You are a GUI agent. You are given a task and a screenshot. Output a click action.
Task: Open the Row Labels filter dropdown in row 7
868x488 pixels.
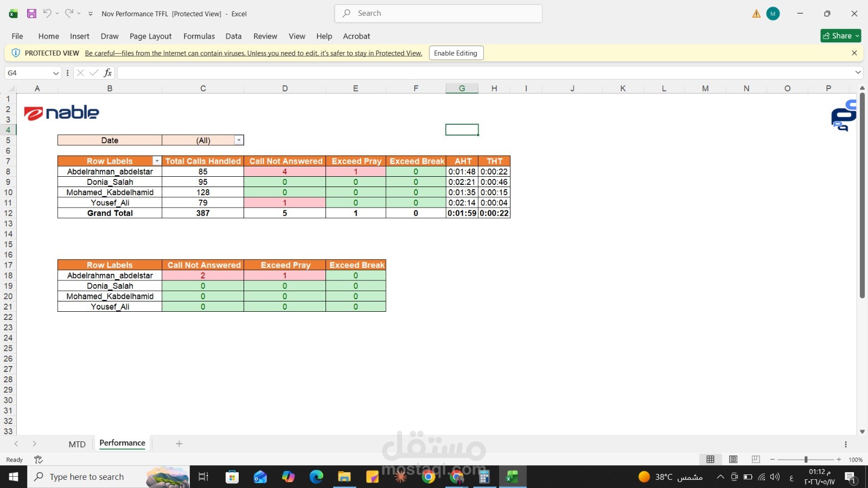tap(157, 161)
